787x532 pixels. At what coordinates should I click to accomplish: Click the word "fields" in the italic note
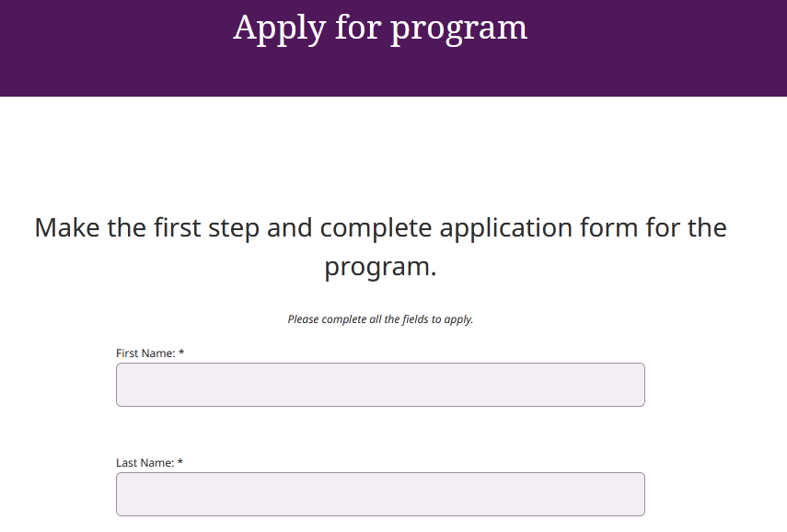(414, 319)
